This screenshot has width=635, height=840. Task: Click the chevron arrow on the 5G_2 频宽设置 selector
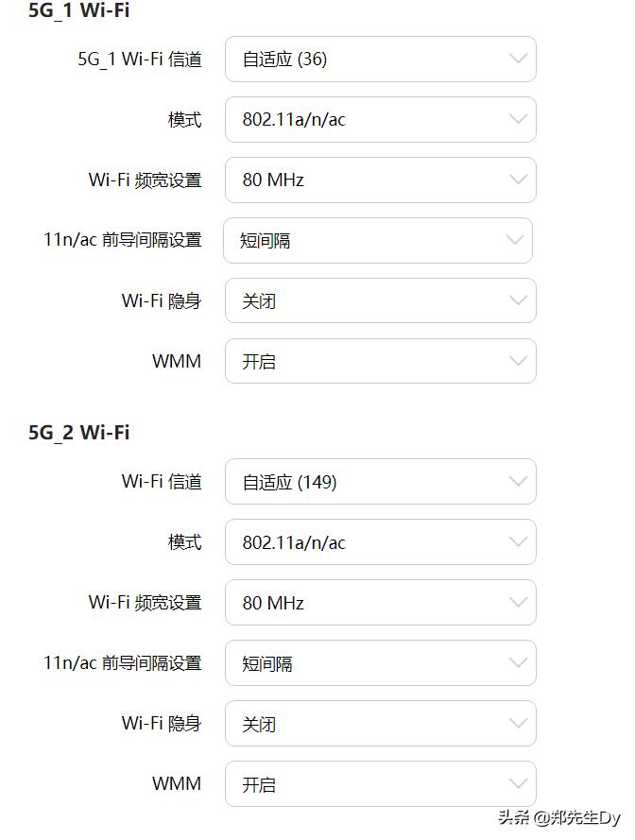[517, 603]
